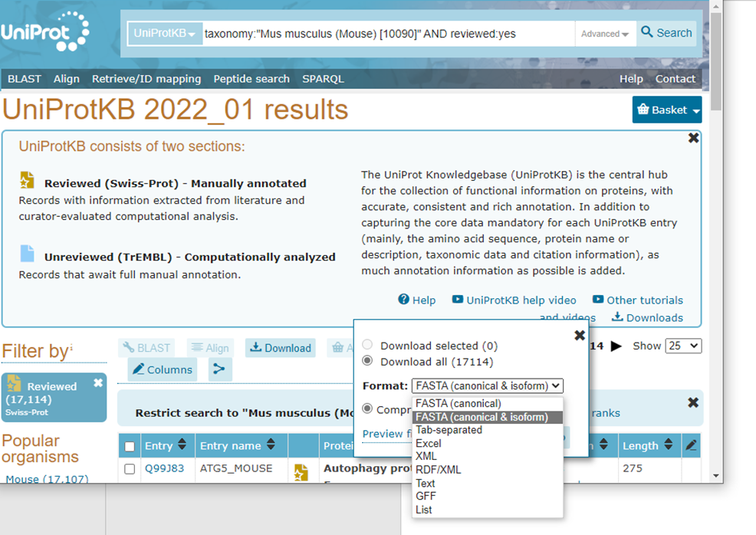This screenshot has height=535, width=756.
Task: Click the ATG5_MOUSE entry name cell
Action: click(x=236, y=468)
